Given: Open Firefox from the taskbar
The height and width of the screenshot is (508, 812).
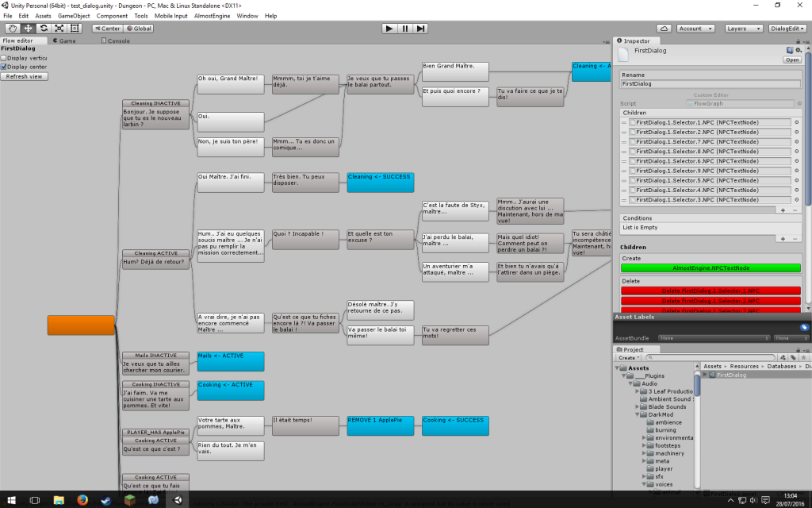Looking at the screenshot, I should click(x=82, y=500).
